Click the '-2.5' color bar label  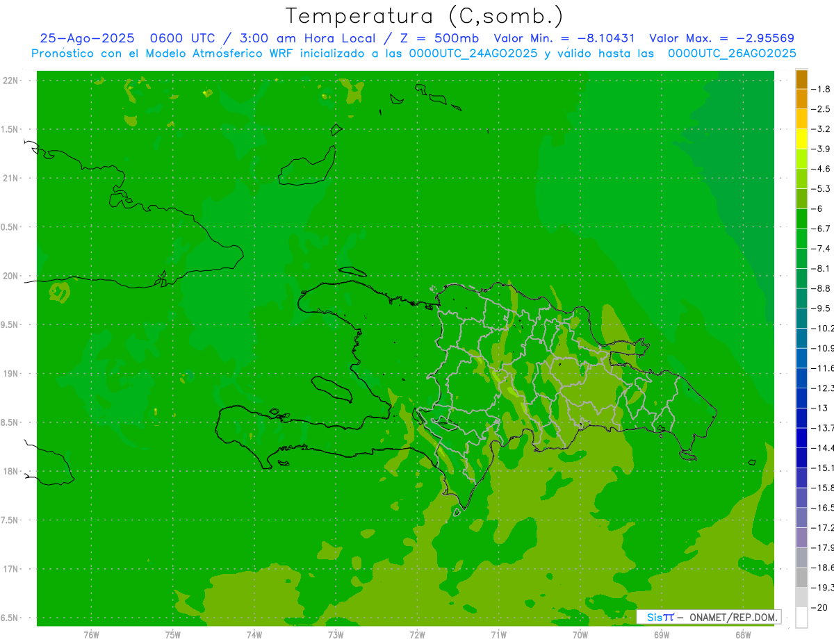point(822,109)
